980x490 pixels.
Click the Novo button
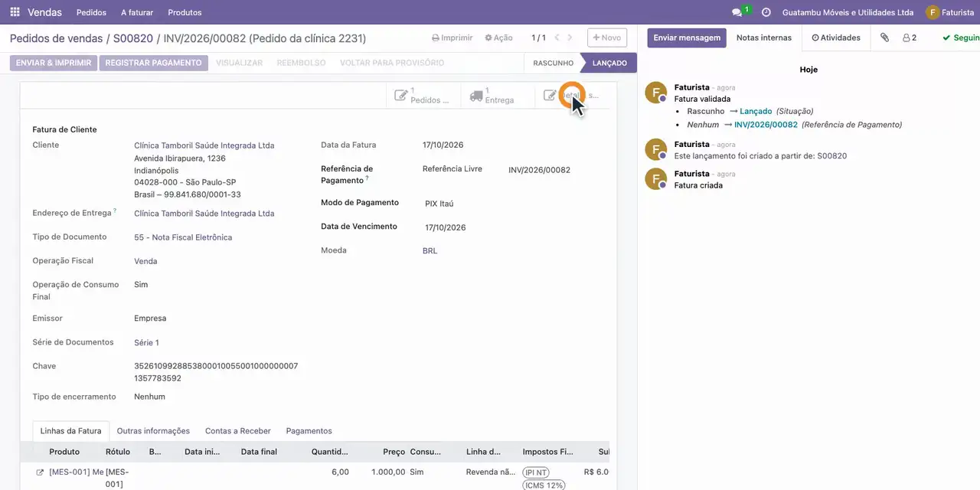(x=607, y=38)
